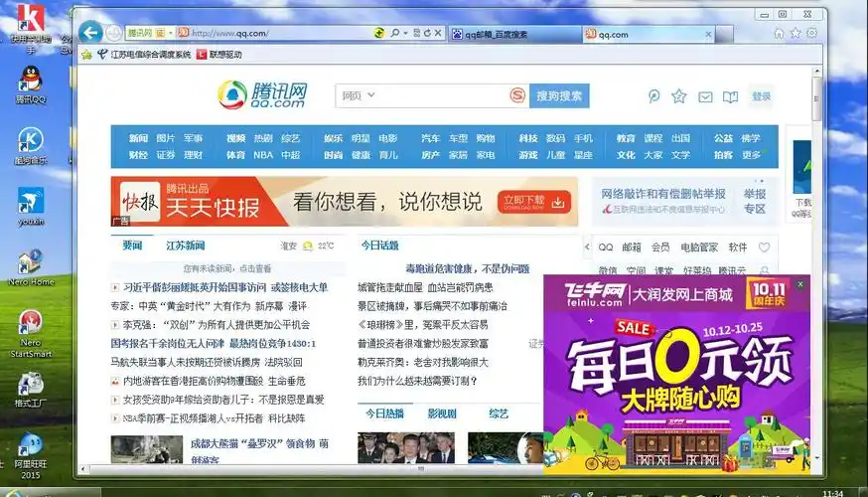Open the 邮箱 link in services bar
Image resolution: width=868 pixels, height=497 pixels.
631,248
